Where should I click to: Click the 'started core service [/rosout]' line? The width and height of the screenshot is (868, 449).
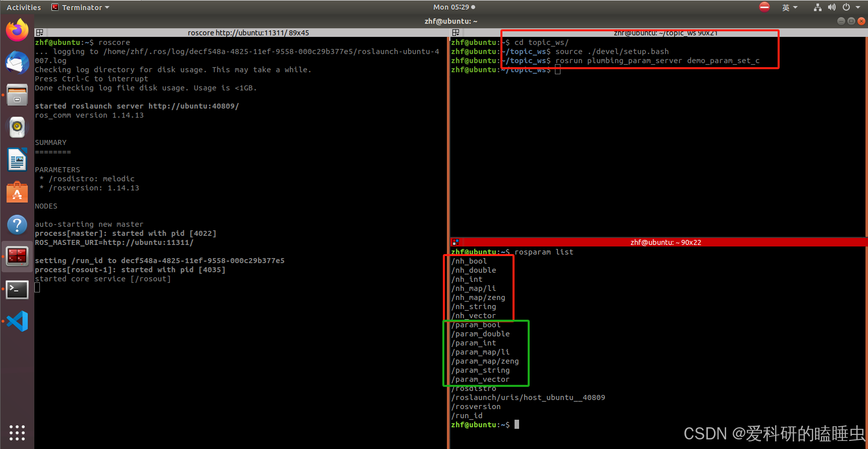(103, 279)
